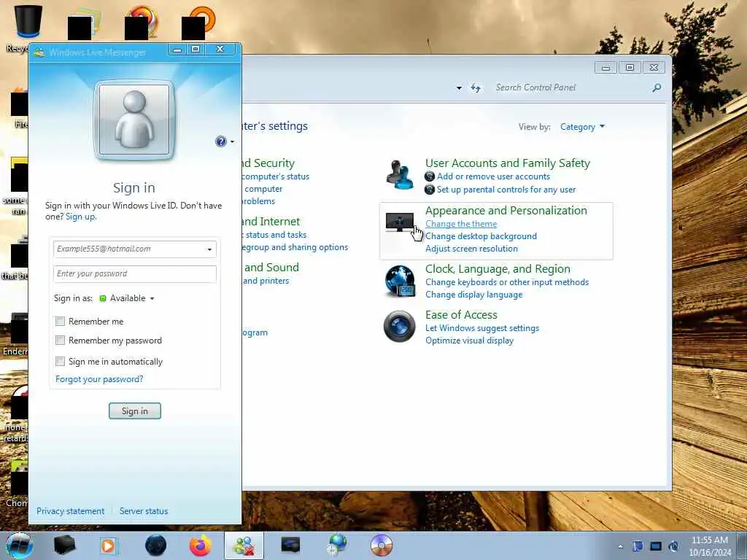Viewport: 747px width, 560px height.
Task: Click the Appearance and Personalization monitor icon
Action: pos(399,222)
